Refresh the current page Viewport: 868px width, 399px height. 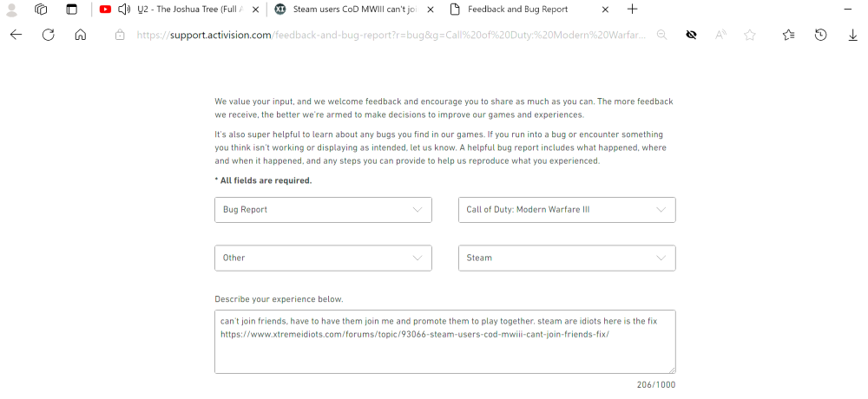click(49, 35)
